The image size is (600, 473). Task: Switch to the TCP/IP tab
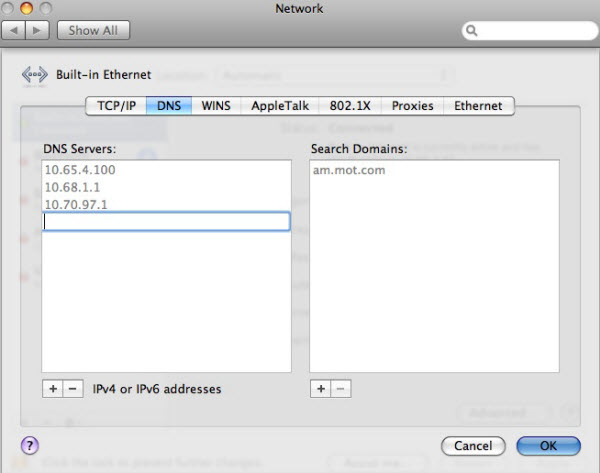(x=116, y=105)
